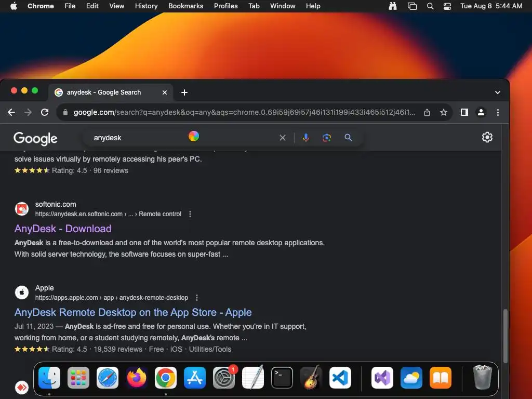Open the File menu
Viewport: 532px width, 399px height.
70,6
